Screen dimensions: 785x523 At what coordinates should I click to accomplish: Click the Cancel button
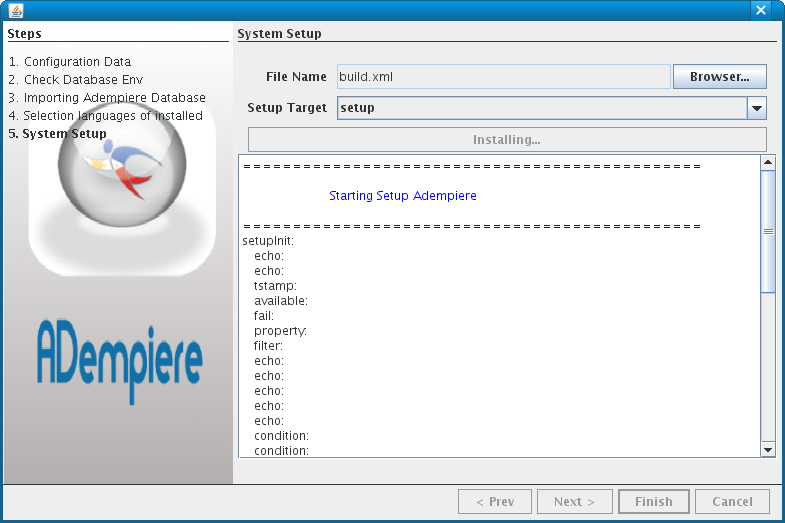coord(732,501)
